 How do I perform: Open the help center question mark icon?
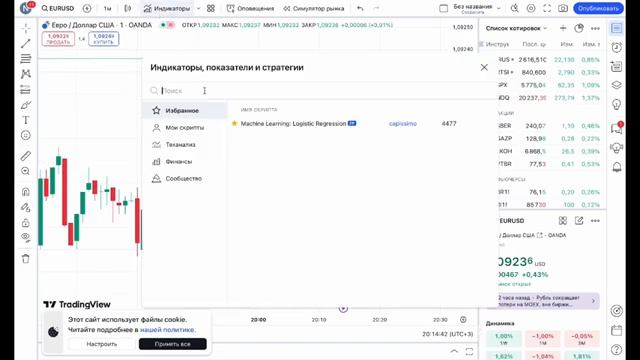[x=617, y=350]
